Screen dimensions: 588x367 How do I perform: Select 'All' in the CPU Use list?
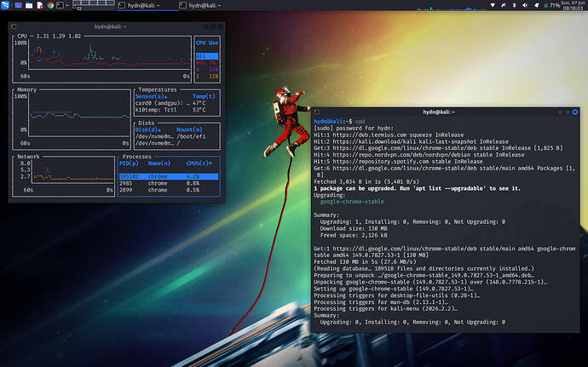(206, 56)
